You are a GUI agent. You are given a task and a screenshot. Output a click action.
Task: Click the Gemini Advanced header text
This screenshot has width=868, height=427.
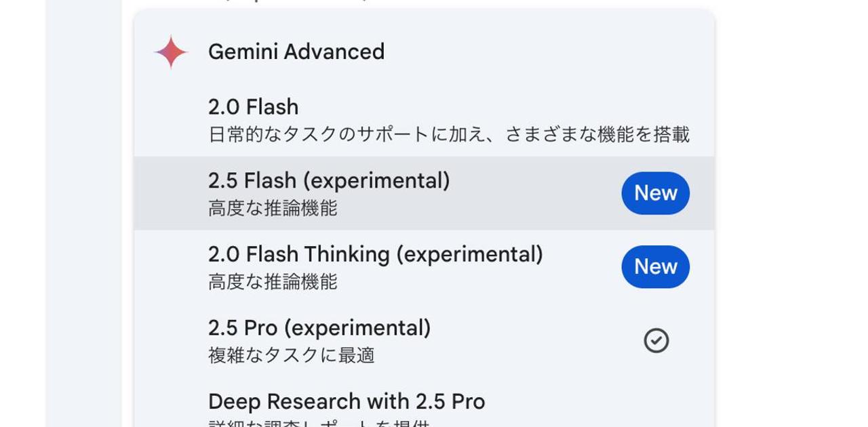pyautogui.click(x=296, y=52)
